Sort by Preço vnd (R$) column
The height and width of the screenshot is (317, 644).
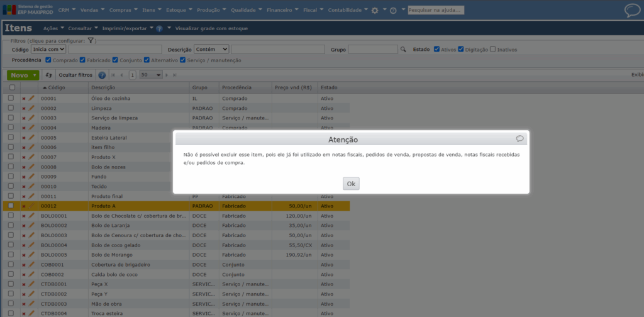(x=294, y=87)
